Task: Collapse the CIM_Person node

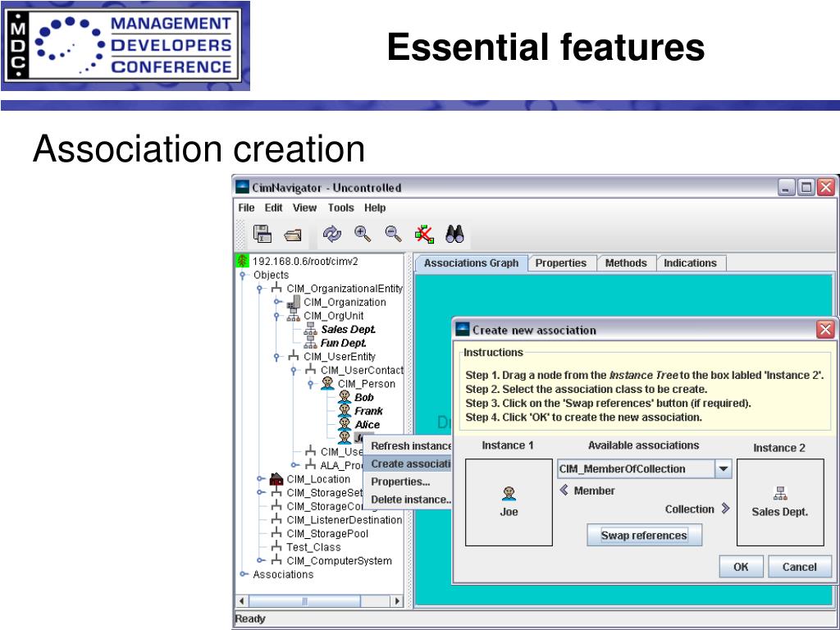Action: tap(311, 384)
